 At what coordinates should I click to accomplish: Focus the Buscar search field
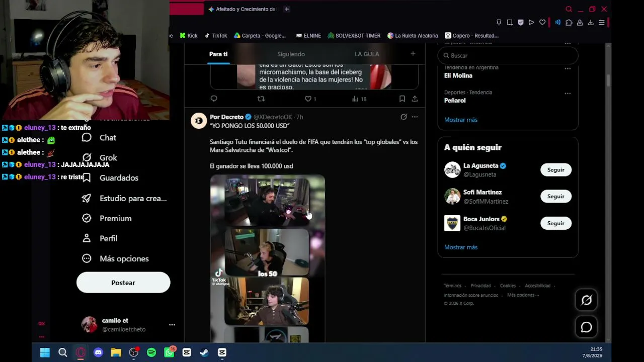[508, 56]
